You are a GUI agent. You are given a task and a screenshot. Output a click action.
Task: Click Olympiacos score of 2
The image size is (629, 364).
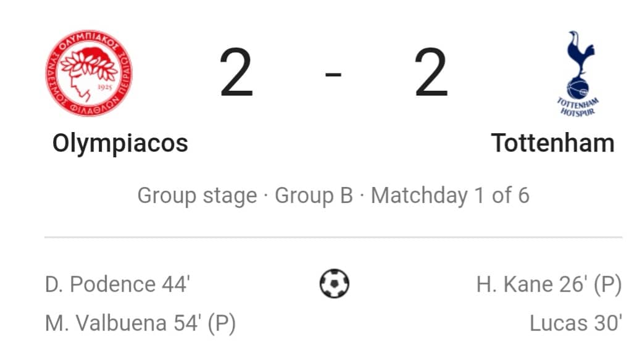pos(236,73)
